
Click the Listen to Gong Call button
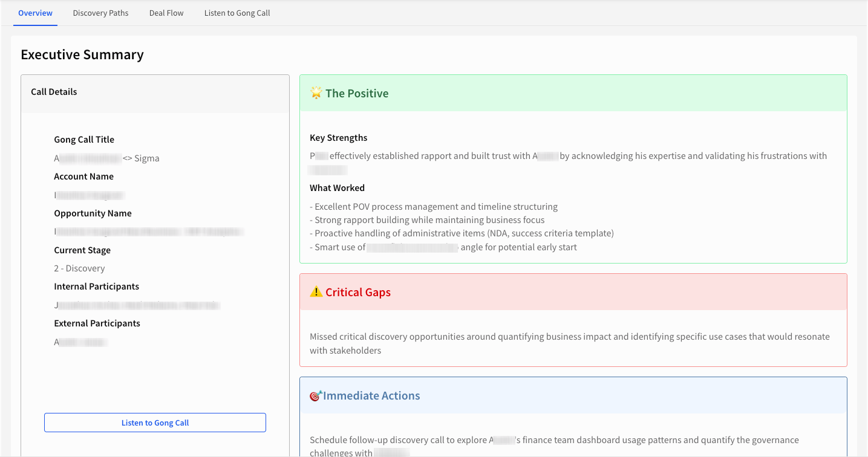point(155,423)
